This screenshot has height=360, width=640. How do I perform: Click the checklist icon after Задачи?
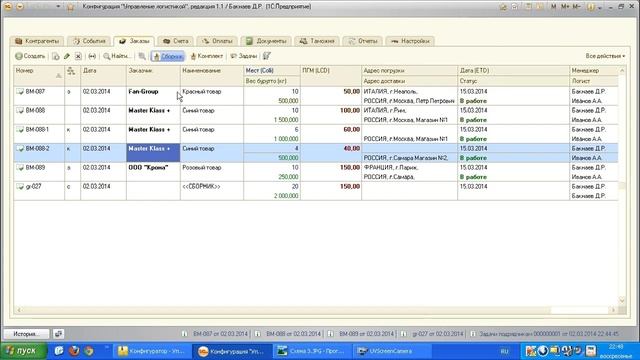(267, 56)
